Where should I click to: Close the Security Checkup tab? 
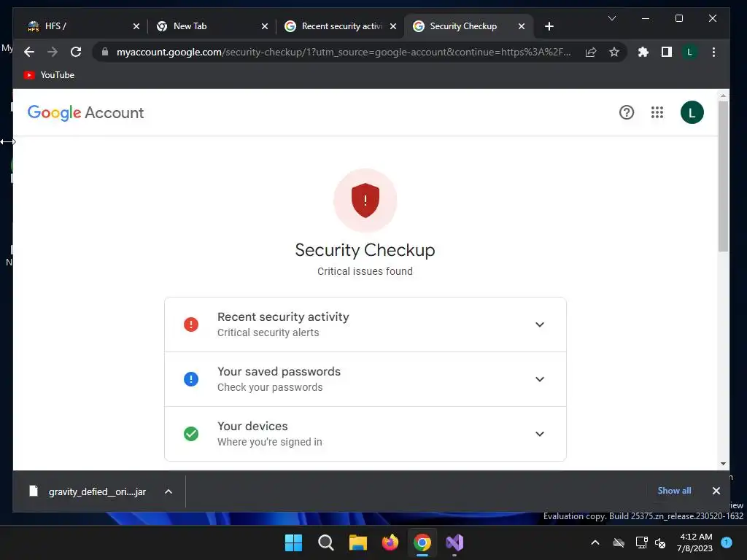pos(522,26)
